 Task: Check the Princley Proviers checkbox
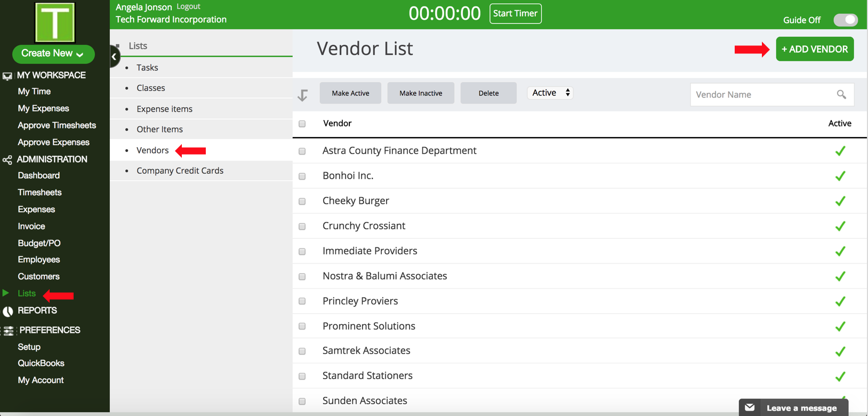tap(302, 301)
